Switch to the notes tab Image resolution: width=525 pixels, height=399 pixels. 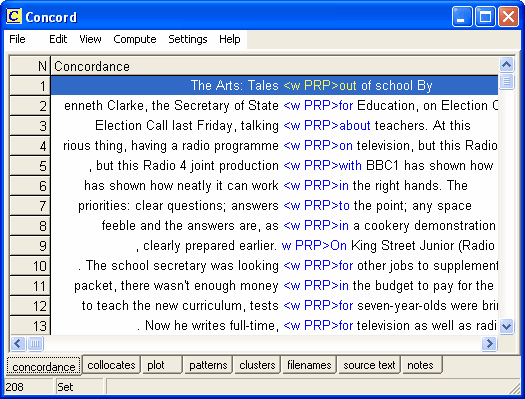(422, 365)
